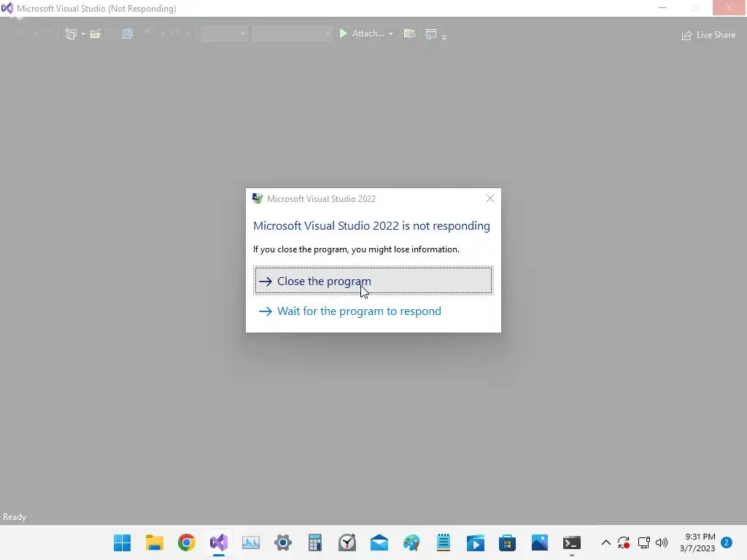Viewport: 747px width, 560px height.
Task: Click the Ready status bar text
Action: [15, 517]
